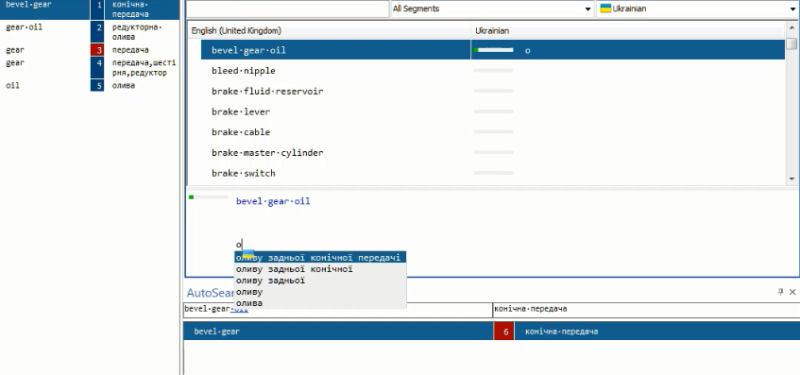Image resolution: width=800 pixels, height=375 pixels.
Task: Choose suggestion 'оливу задньої конічної передачі'
Action: point(320,258)
